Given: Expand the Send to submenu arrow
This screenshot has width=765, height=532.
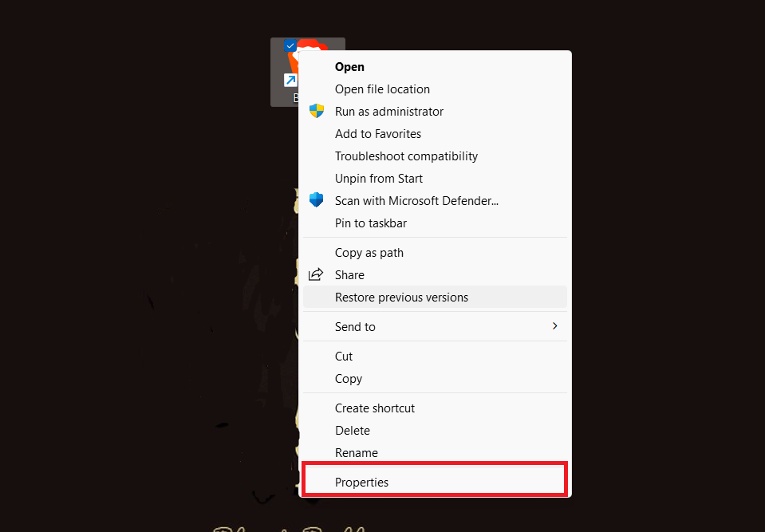Looking at the screenshot, I should 554,325.
